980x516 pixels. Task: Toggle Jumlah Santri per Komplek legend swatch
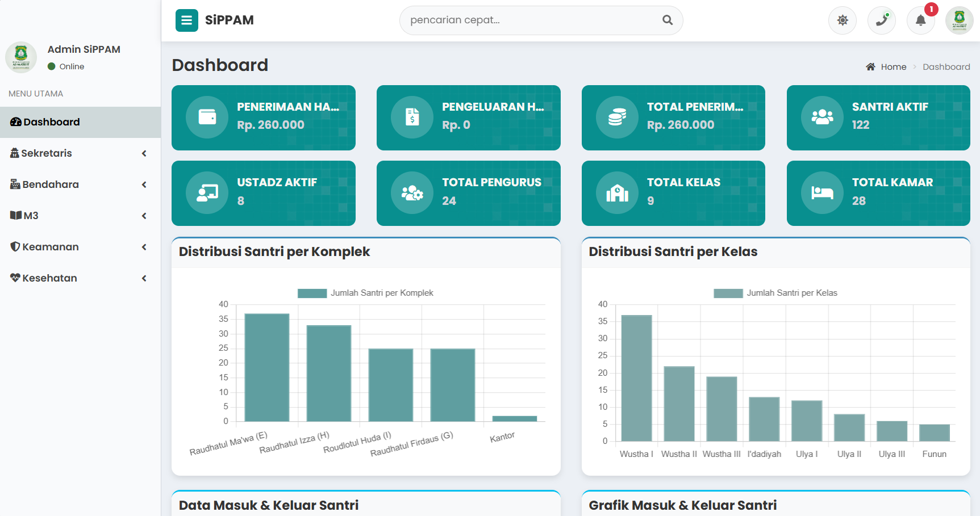click(x=312, y=293)
